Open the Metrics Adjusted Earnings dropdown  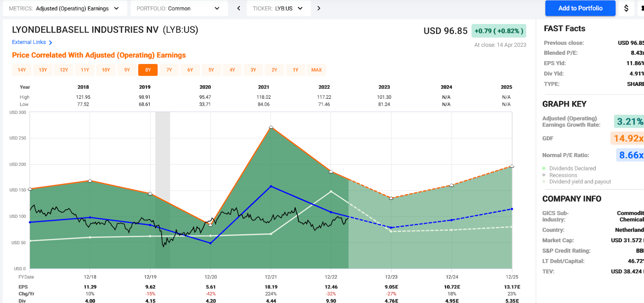click(65, 8)
